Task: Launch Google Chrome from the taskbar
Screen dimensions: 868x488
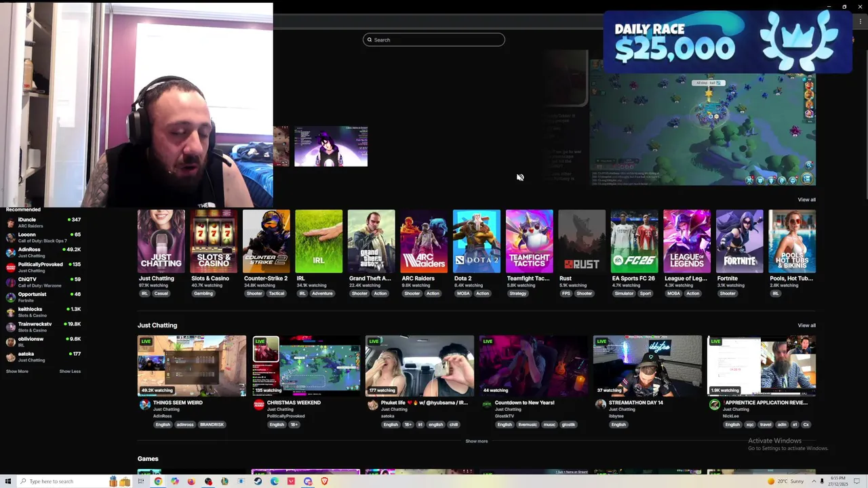Action: coord(158,481)
